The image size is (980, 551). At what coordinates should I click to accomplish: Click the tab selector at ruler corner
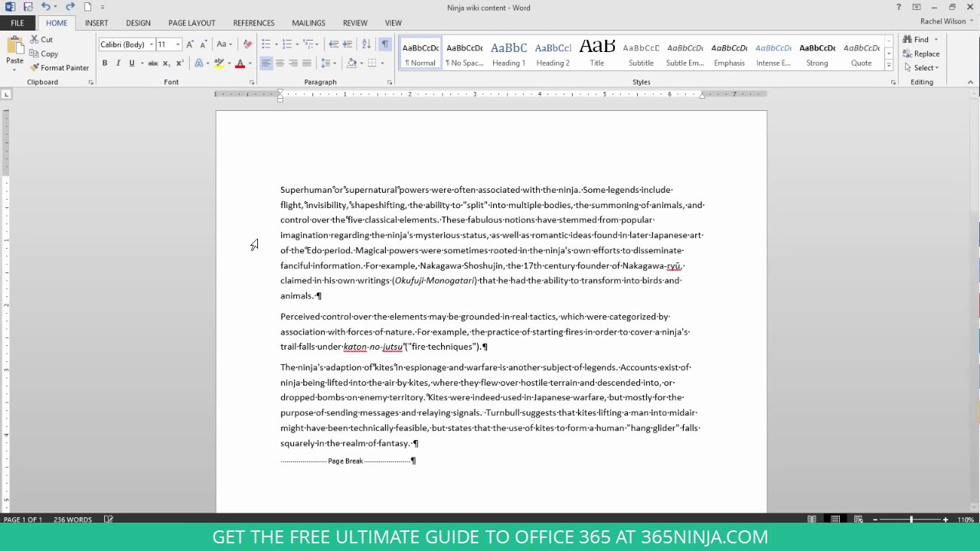(6, 94)
